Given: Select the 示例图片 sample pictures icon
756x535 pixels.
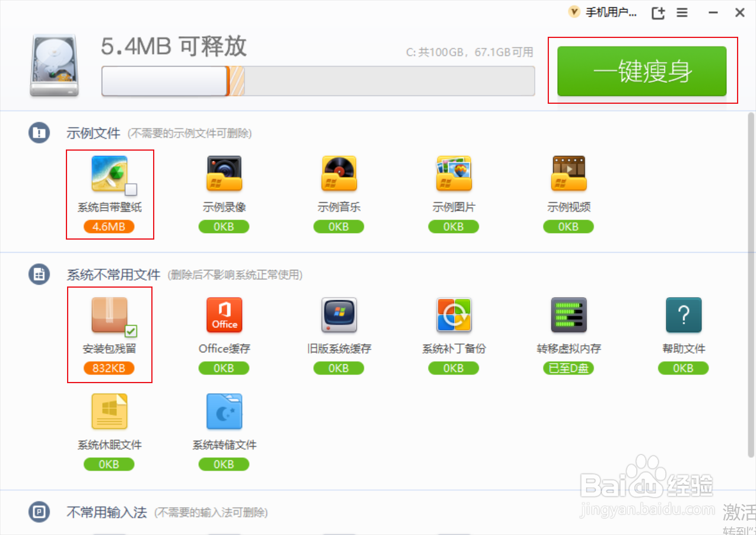Looking at the screenshot, I should [453, 173].
